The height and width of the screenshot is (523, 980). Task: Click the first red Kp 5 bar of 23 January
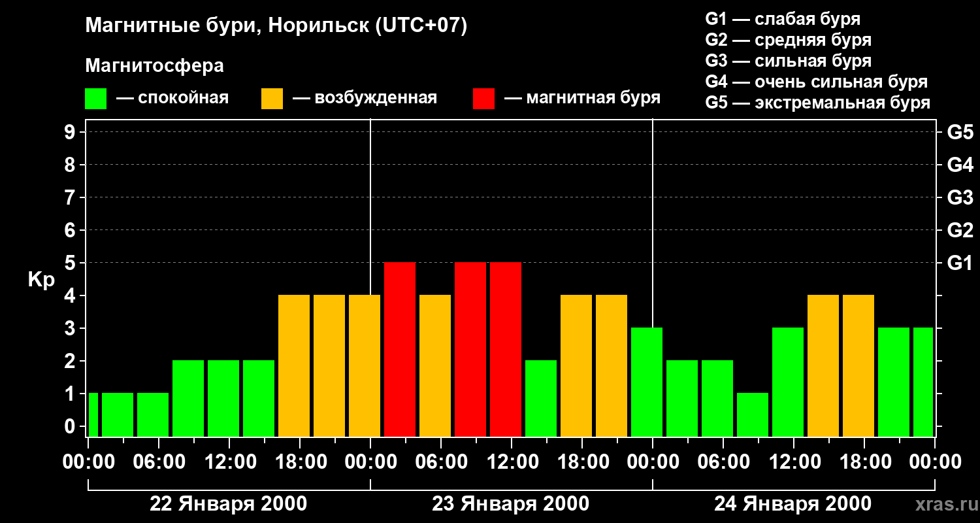400,349
